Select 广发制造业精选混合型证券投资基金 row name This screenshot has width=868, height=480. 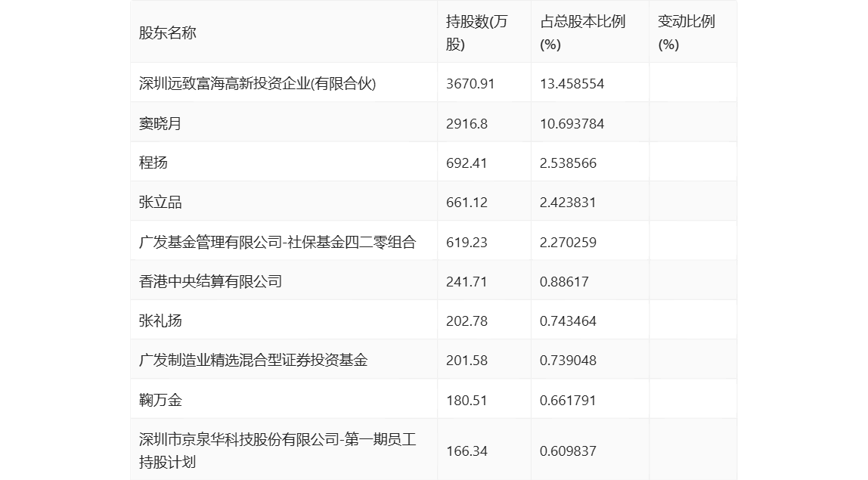tap(253, 361)
